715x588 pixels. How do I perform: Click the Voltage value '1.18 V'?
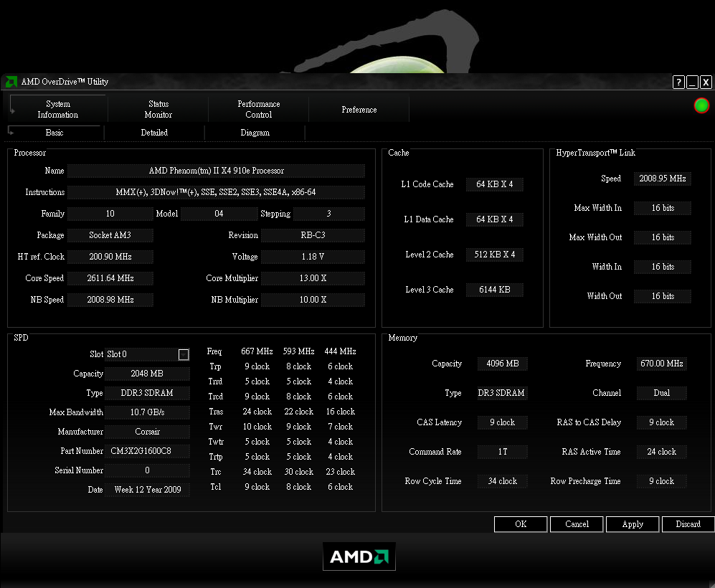(x=313, y=257)
